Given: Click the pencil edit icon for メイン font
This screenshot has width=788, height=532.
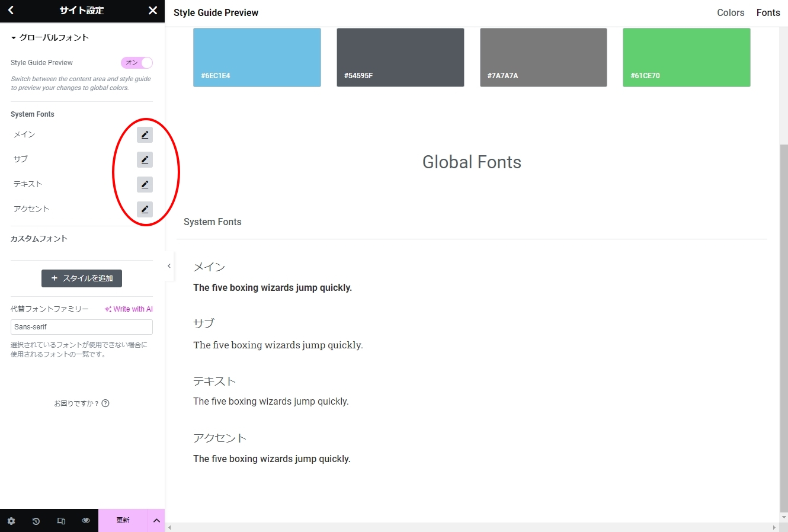Looking at the screenshot, I should click(145, 135).
